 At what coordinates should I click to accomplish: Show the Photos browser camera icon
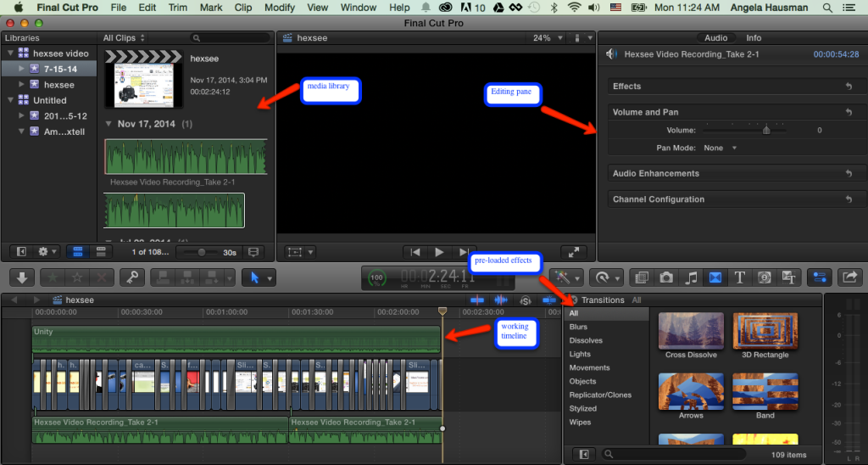tap(666, 277)
